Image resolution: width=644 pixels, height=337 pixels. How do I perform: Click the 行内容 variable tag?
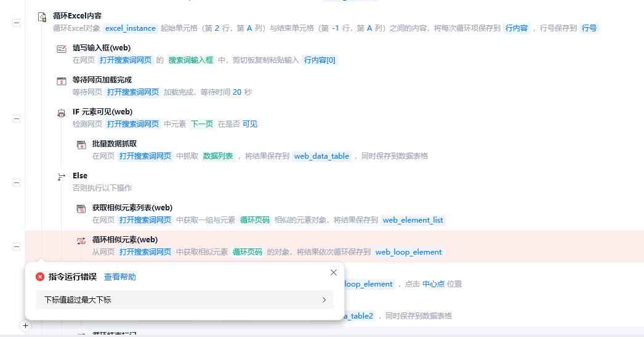[x=517, y=28]
